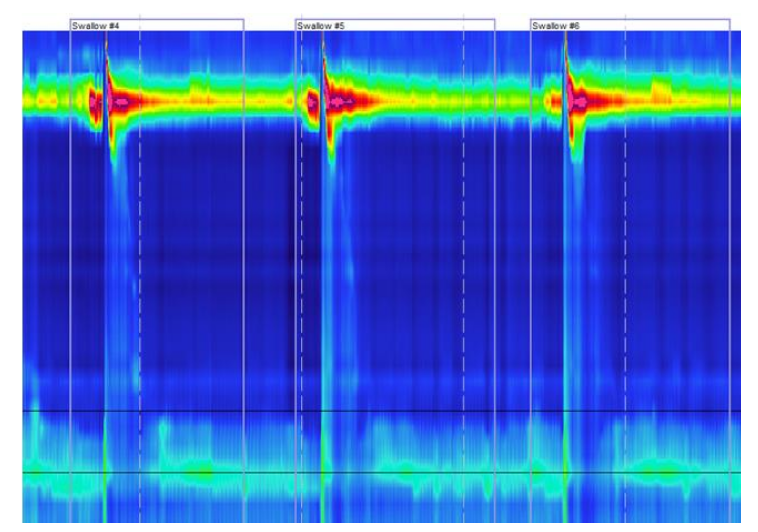Click the upper black horizontal marker line
The width and height of the screenshot is (758, 532).
point(380,411)
